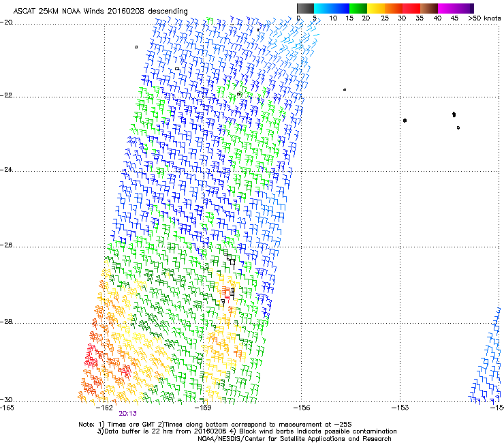Viewport: 504px width, 443px height.
Task: Click the -159 longitude axis label
Action: 203,408
